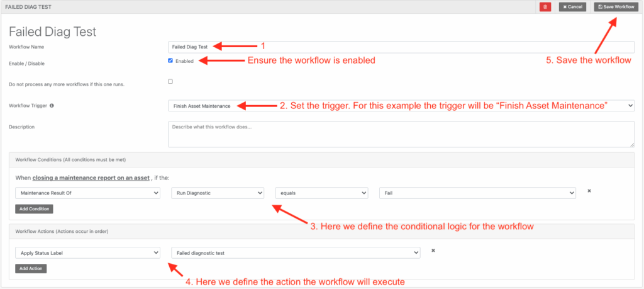Click Save Workflow button
The width and height of the screenshot is (644, 289).
coord(616,7)
